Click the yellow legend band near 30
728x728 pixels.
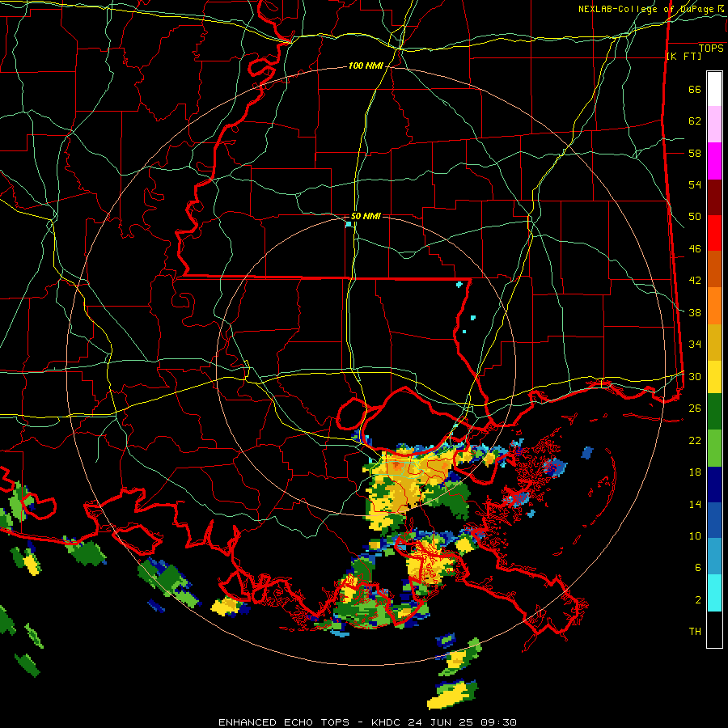pyautogui.click(x=714, y=376)
